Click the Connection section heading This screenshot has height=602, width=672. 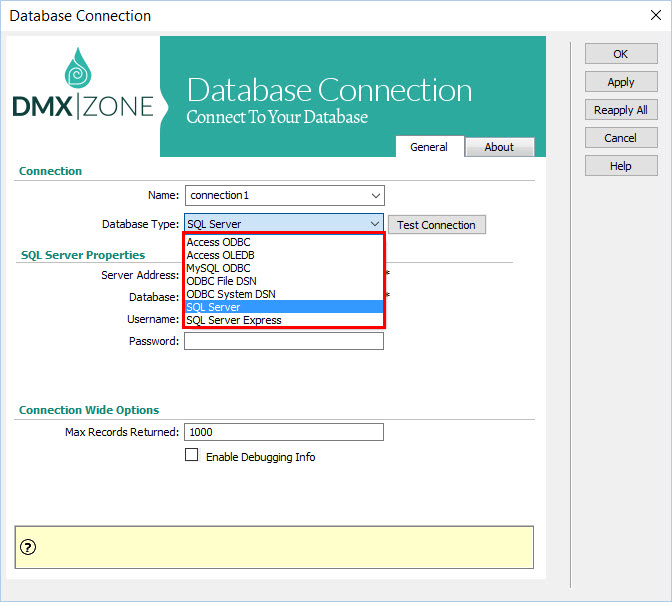[51, 171]
